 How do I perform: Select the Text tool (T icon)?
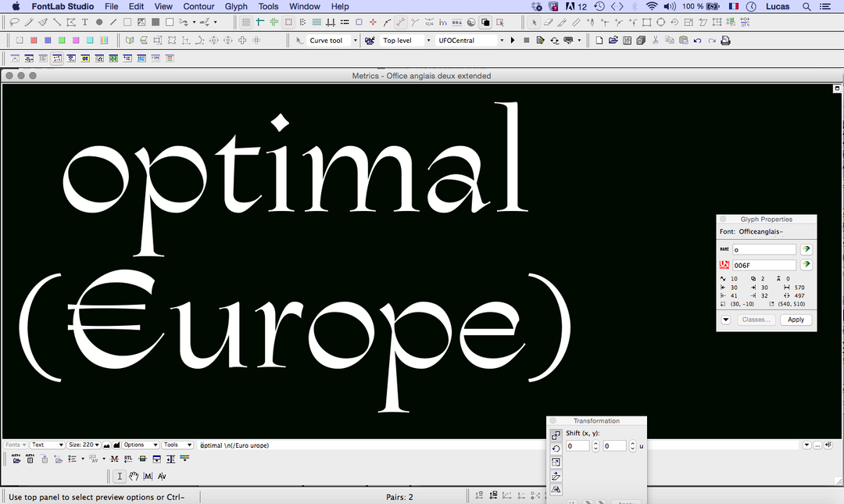coord(85,22)
